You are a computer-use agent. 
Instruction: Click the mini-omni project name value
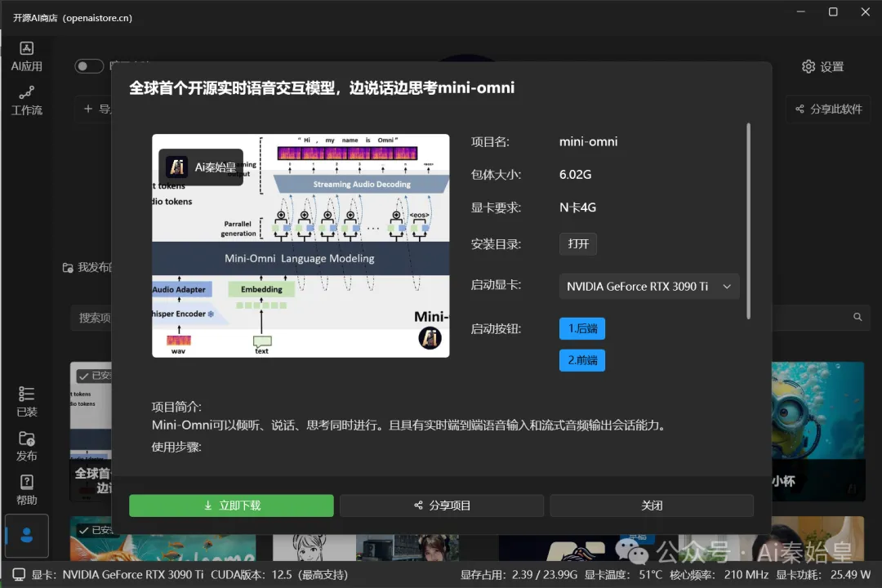click(x=588, y=142)
